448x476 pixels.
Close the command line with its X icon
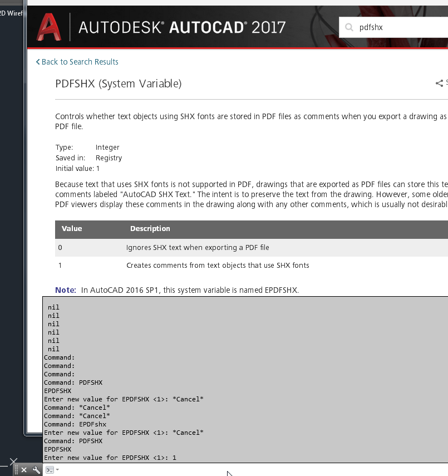[x=24, y=470]
